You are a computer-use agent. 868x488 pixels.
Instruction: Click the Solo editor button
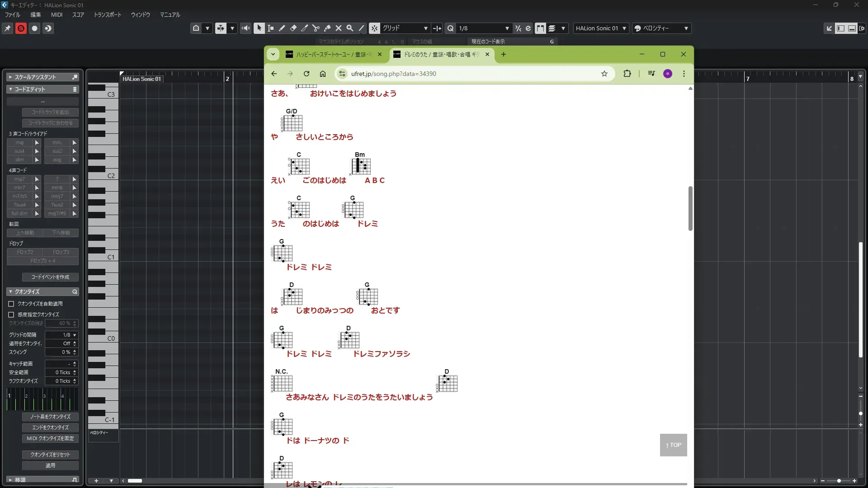(x=21, y=28)
